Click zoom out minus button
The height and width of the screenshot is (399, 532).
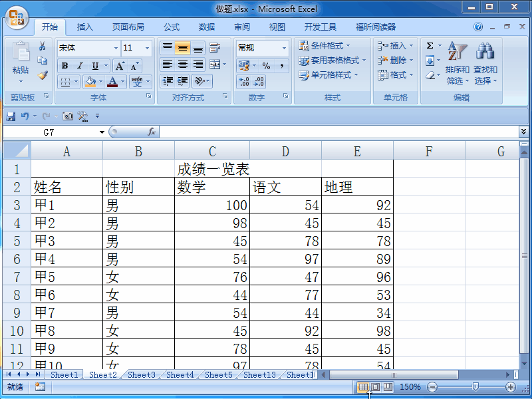[432, 387]
